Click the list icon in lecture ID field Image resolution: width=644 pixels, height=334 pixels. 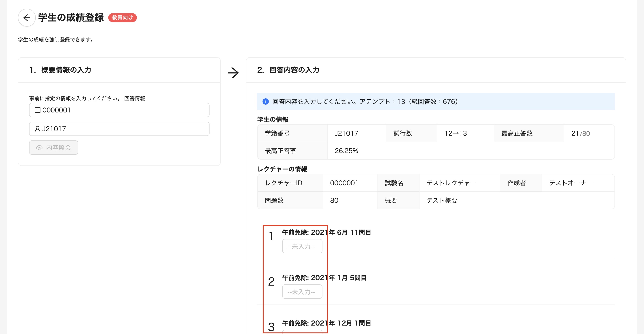[x=37, y=110]
